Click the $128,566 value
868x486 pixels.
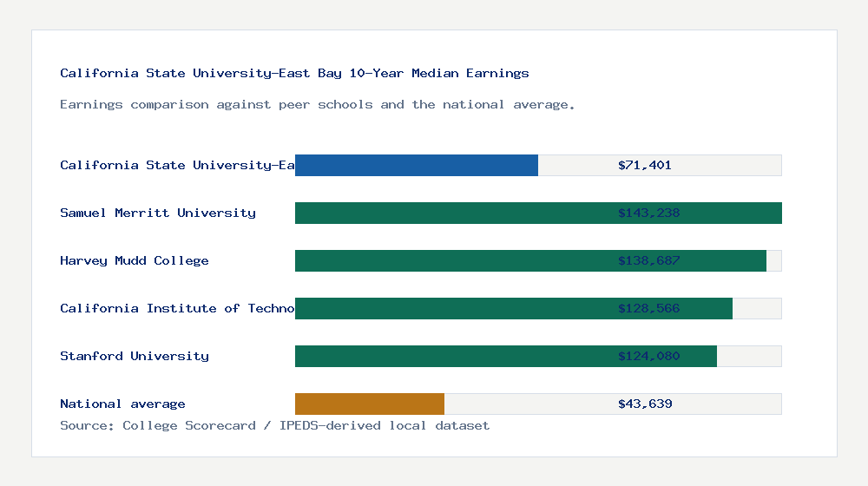click(648, 308)
